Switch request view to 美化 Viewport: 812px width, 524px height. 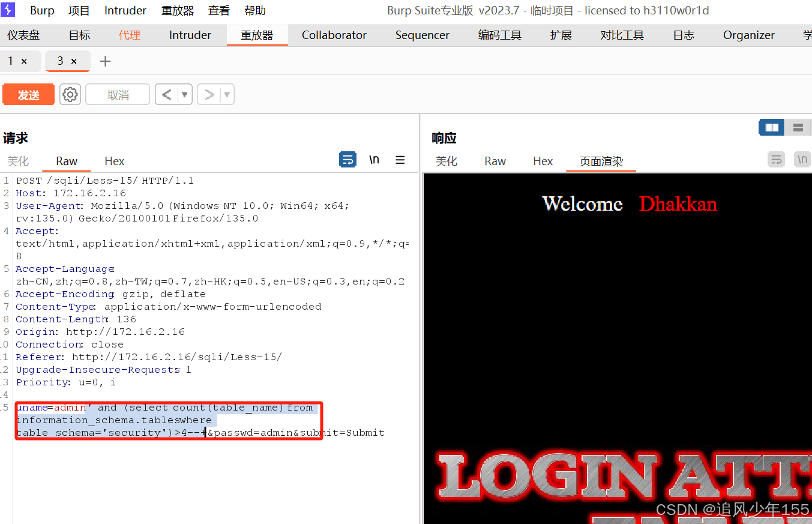click(x=18, y=161)
